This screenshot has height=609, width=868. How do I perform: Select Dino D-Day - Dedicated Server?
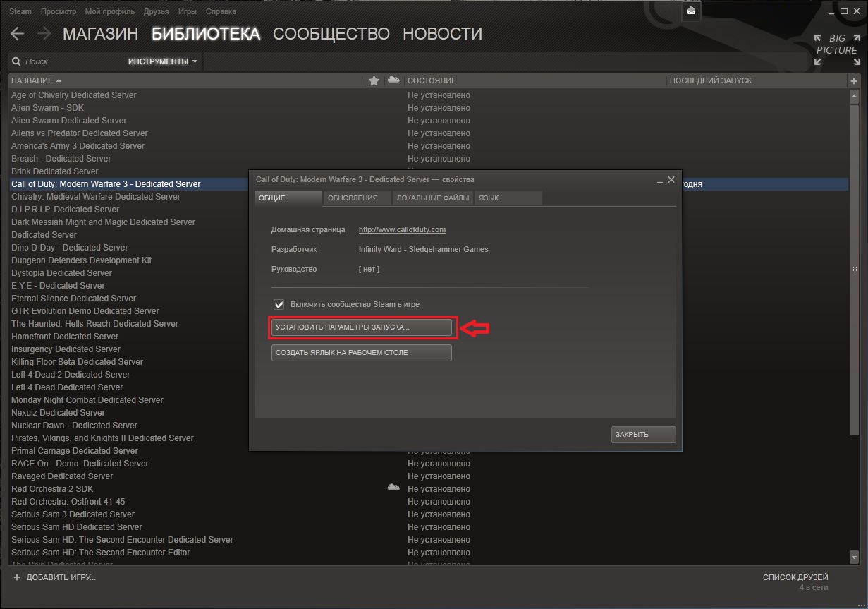pos(70,247)
